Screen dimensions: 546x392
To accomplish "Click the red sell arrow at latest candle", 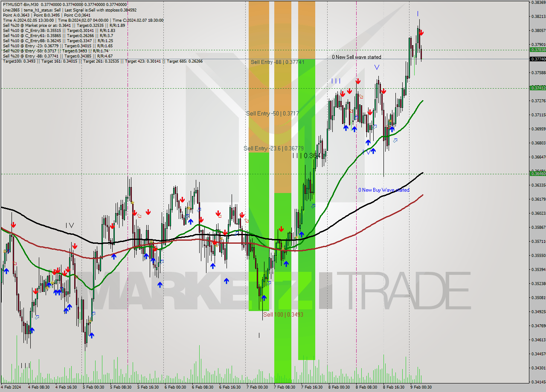I will point(421,32).
